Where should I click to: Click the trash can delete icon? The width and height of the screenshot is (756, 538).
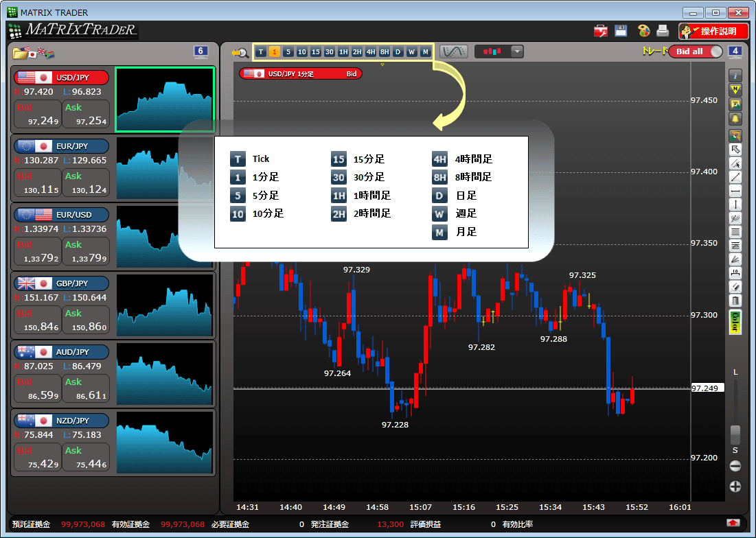point(735,301)
